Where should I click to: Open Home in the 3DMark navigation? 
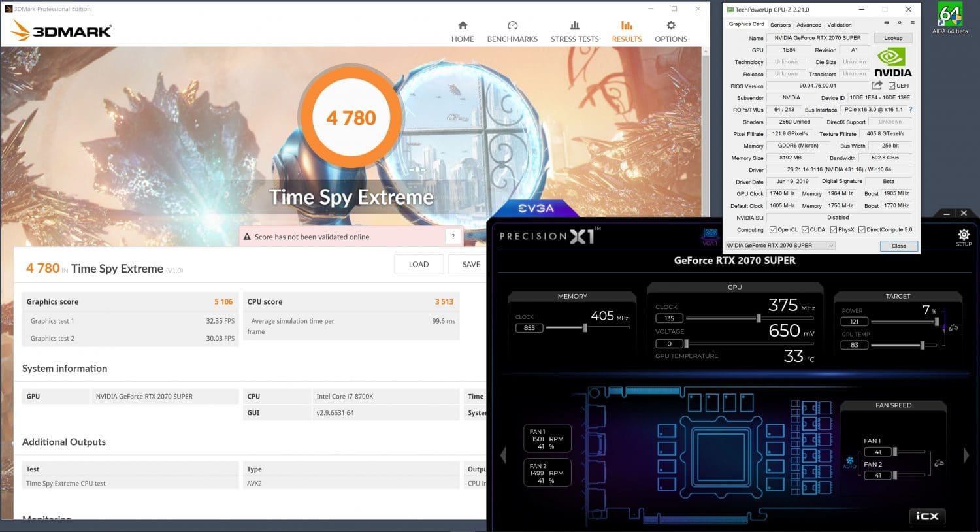[x=463, y=31]
